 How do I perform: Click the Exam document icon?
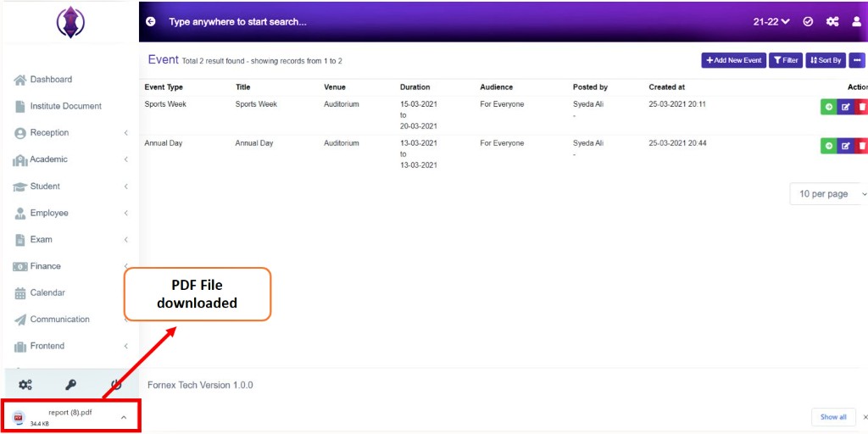click(x=20, y=240)
